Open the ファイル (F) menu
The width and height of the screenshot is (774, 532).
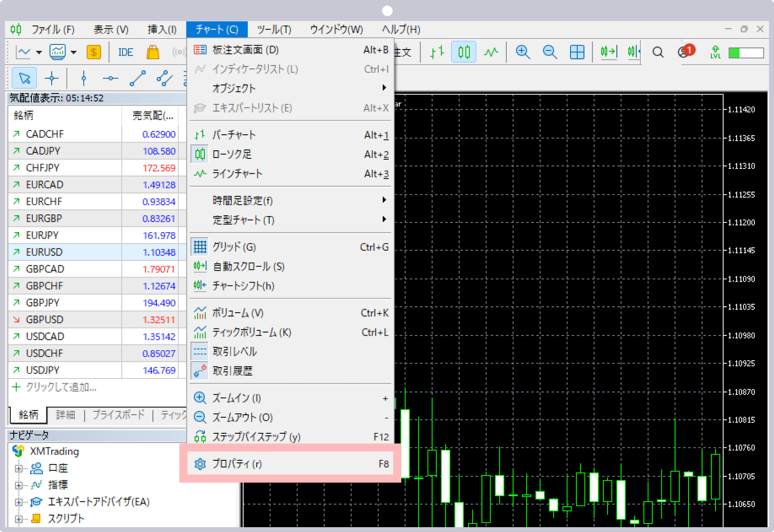[53, 29]
